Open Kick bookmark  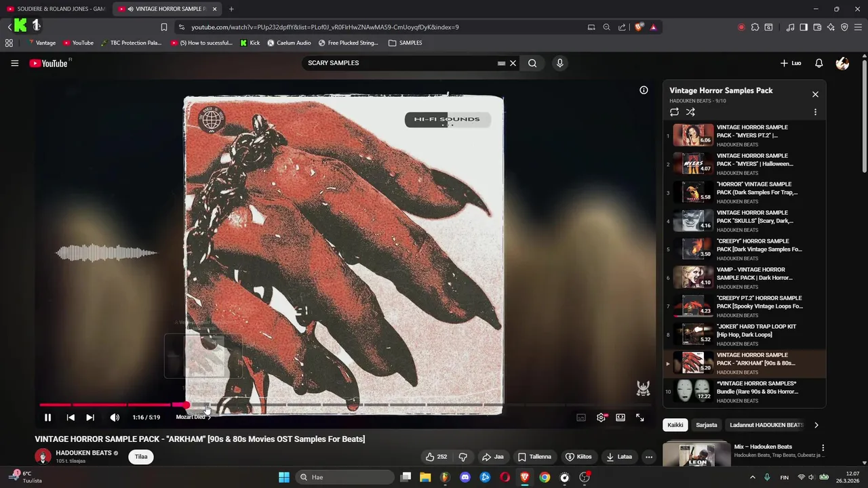250,43
